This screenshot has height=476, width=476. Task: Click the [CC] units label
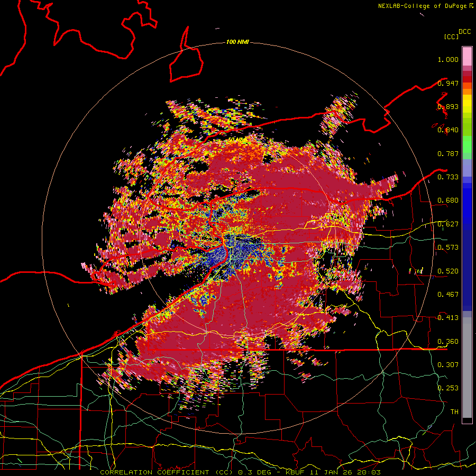pyautogui.click(x=451, y=36)
